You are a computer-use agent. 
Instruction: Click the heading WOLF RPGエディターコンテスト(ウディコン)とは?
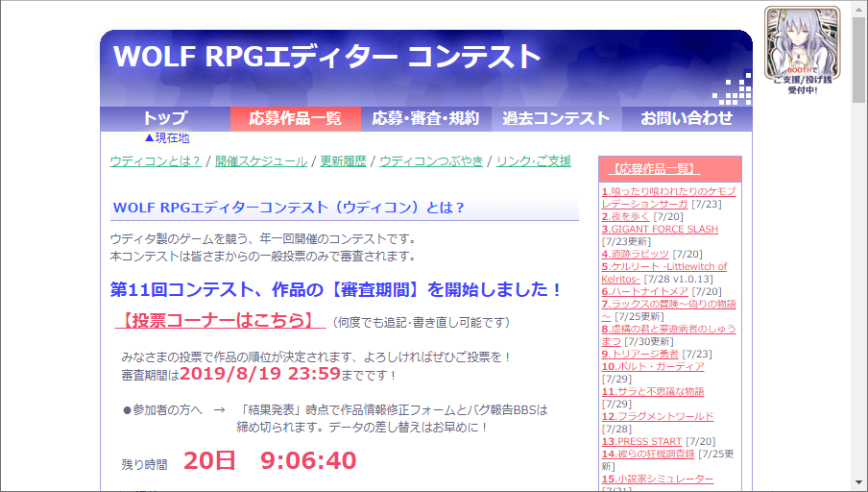pyautogui.click(x=288, y=208)
